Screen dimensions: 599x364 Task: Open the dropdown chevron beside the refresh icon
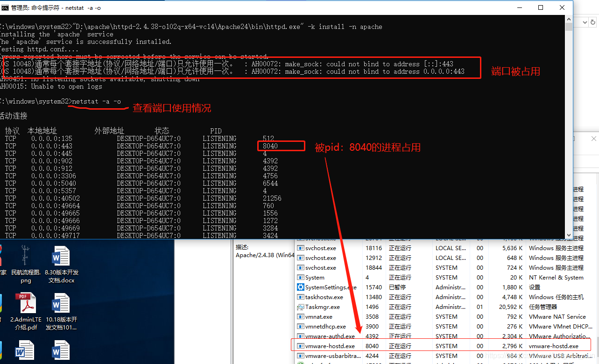[x=585, y=22]
